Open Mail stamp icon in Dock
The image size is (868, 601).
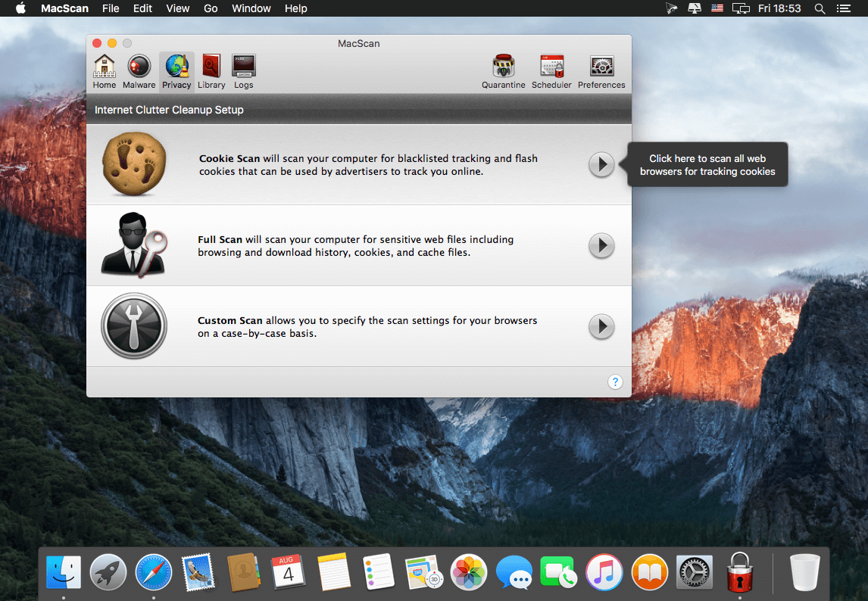(198, 572)
